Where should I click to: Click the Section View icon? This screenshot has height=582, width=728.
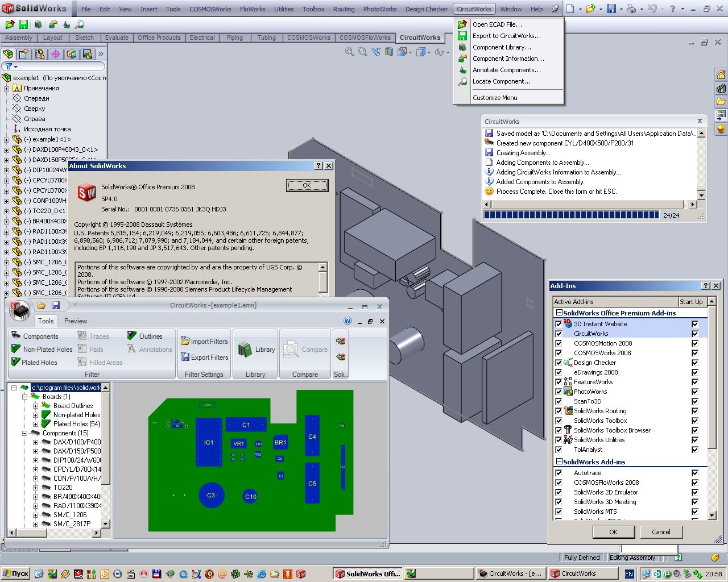pos(389,52)
